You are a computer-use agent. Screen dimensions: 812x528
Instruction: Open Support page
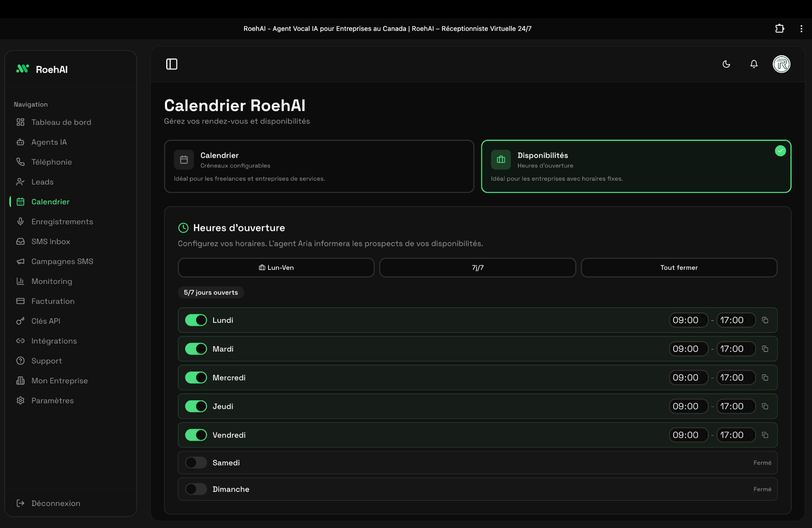coord(71,361)
